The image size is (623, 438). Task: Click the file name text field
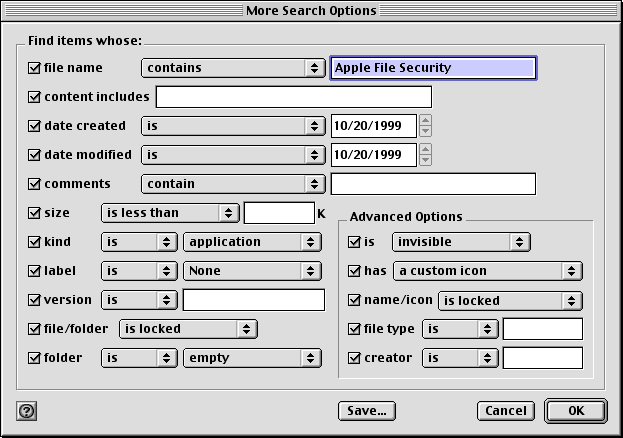tap(433, 68)
